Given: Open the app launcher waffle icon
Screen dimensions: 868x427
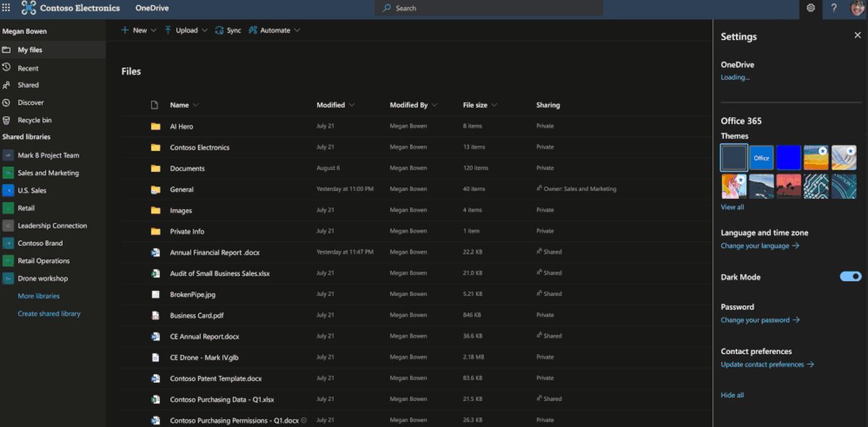Looking at the screenshot, I should [7, 8].
